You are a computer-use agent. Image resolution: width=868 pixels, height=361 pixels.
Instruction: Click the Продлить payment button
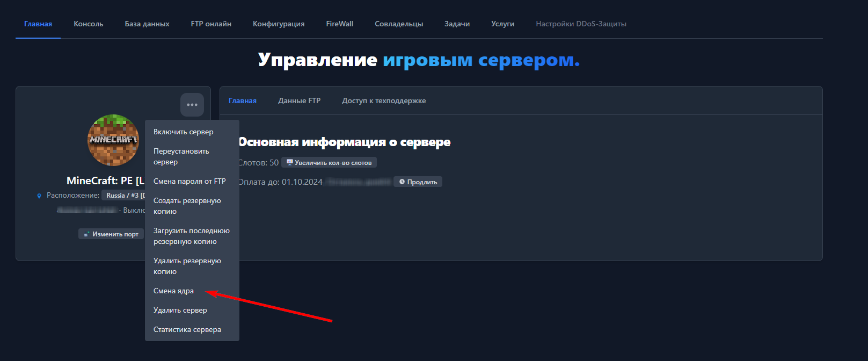click(x=418, y=182)
